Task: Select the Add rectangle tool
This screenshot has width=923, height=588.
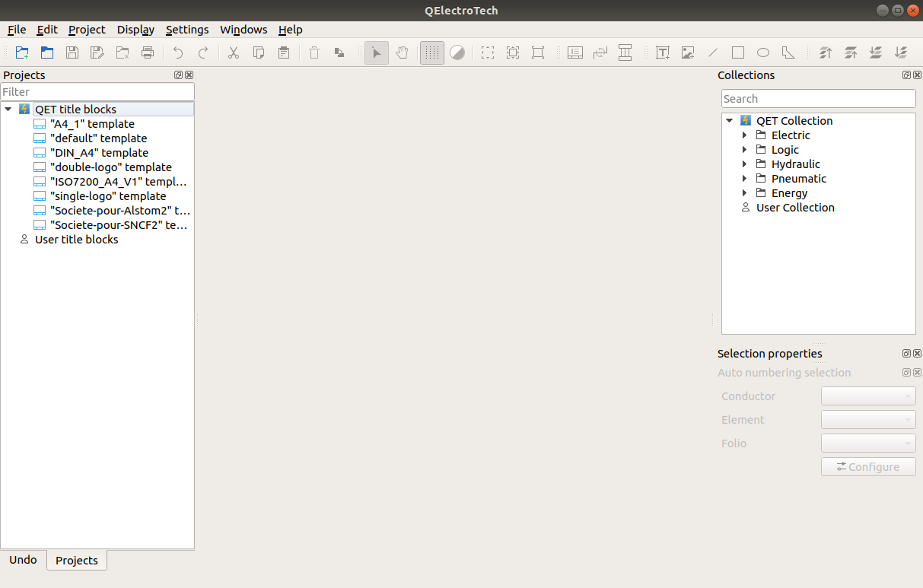Action: 738,52
